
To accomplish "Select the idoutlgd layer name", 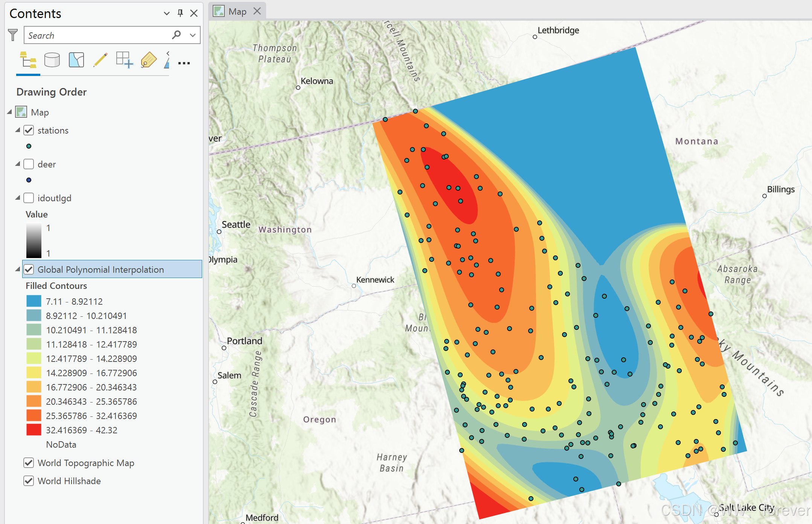I will click(x=54, y=198).
